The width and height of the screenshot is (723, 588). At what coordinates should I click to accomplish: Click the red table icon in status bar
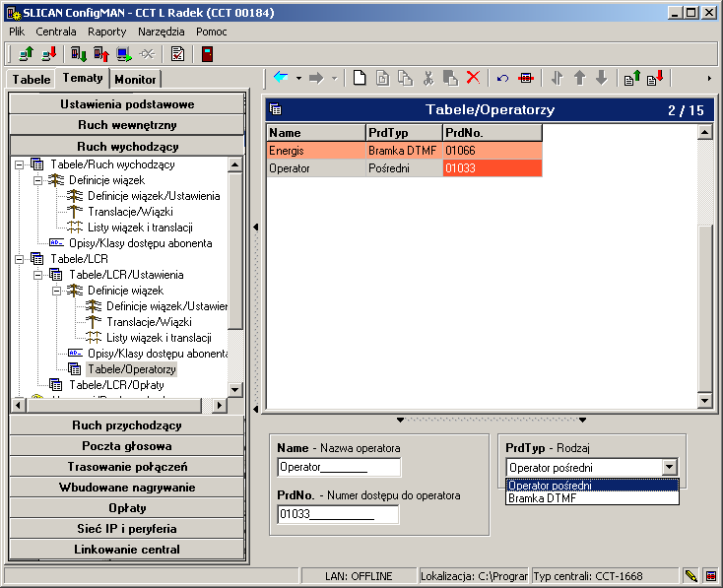coord(711,575)
